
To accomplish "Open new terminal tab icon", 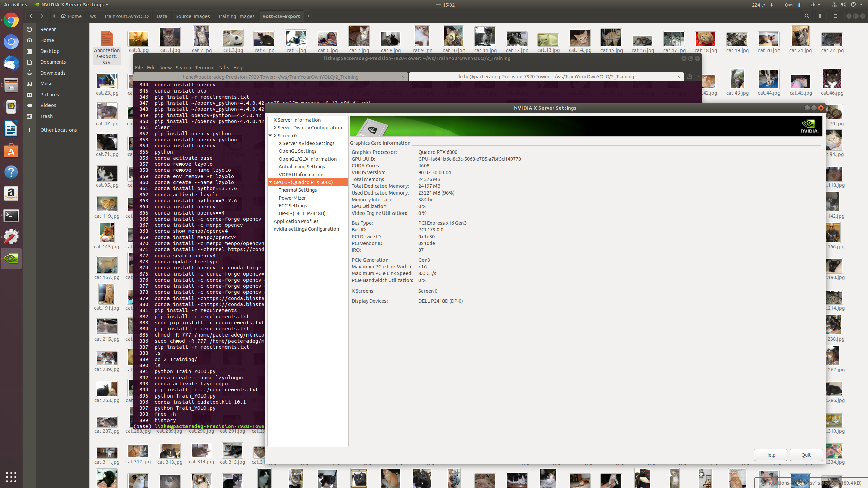I will click(690, 77).
